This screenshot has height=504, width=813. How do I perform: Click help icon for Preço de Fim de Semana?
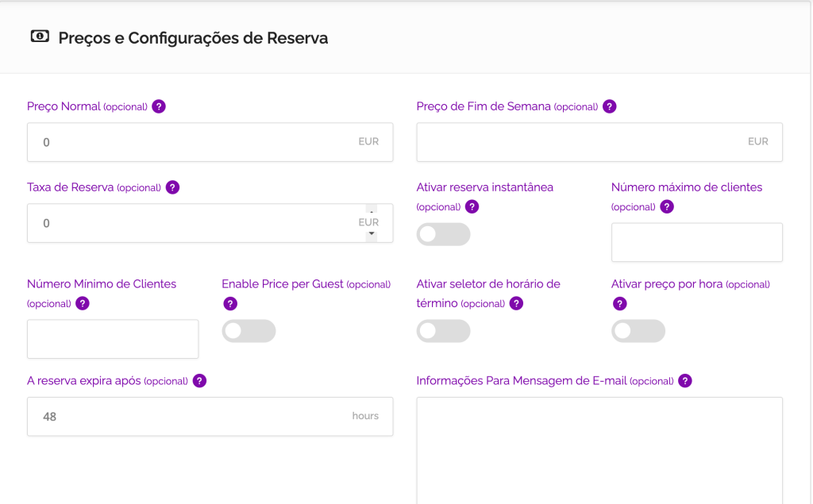(x=609, y=106)
